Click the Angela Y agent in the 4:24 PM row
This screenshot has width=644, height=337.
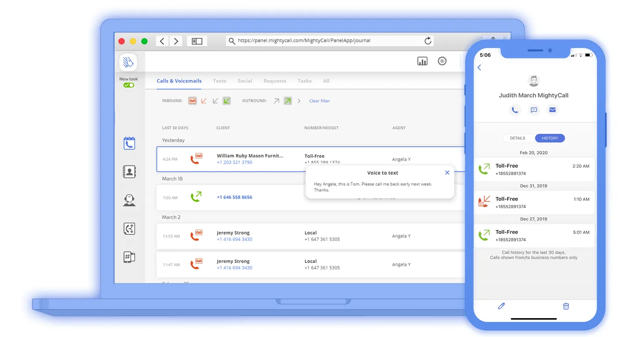click(401, 159)
